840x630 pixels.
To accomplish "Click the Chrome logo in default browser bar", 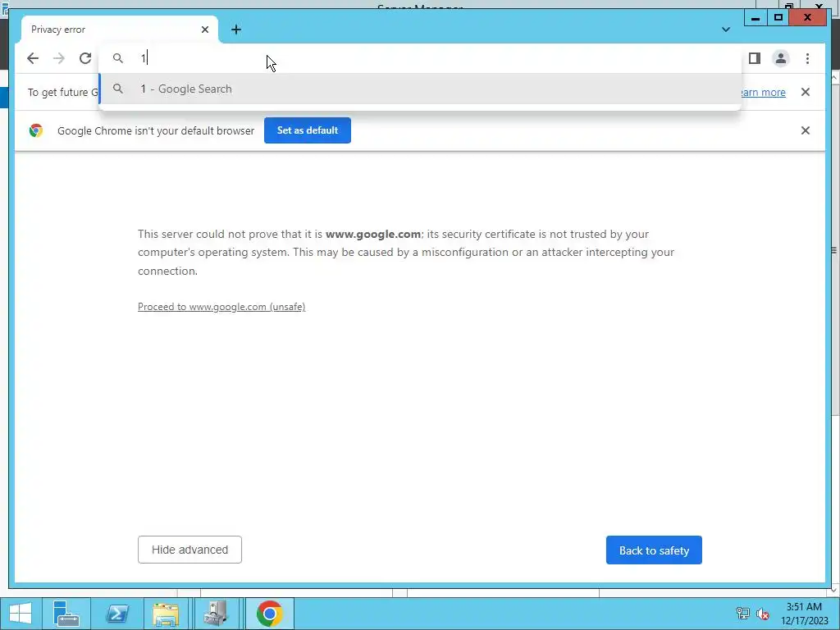I will (36, 130).
